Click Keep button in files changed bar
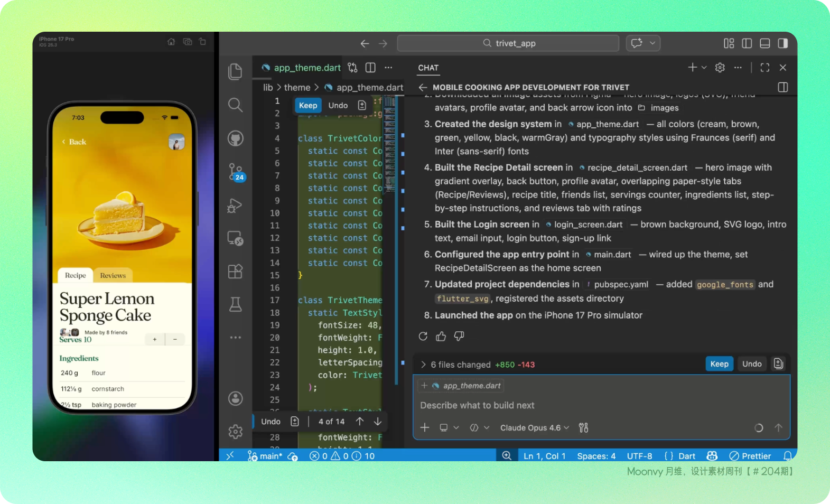Viewport: 830px width, 504px height. (x=719, y=364)
